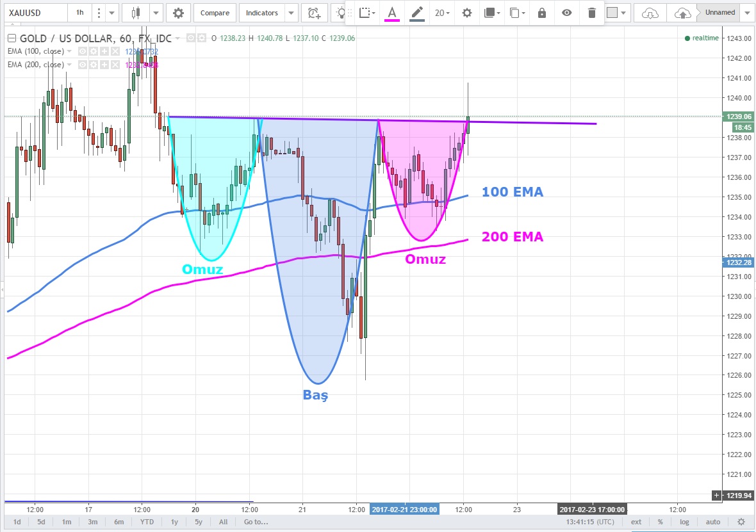Screen dimensions: 756x532
Task: Save chart with cloud upload icon
Action: click(682, 13)
